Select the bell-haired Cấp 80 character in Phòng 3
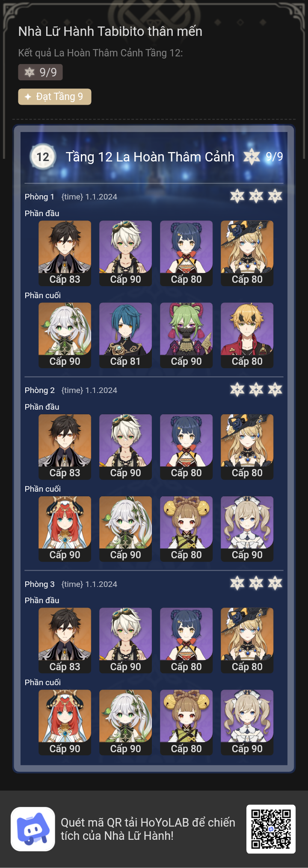308x868 pixels. tap(186, 723)
